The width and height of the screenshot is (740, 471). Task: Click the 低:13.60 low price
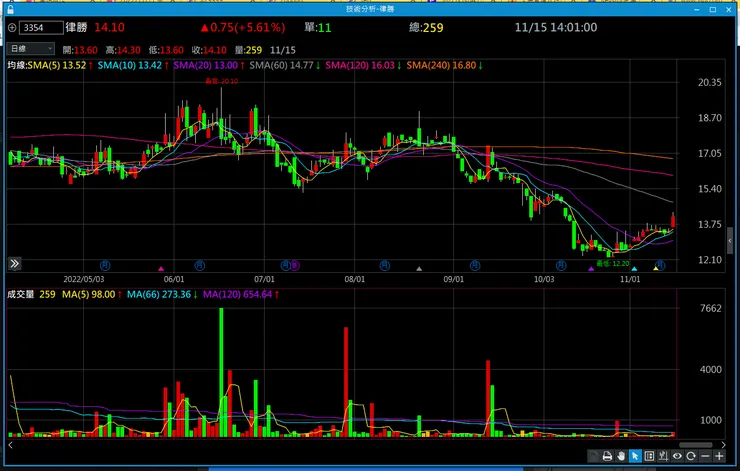point(166,50)
